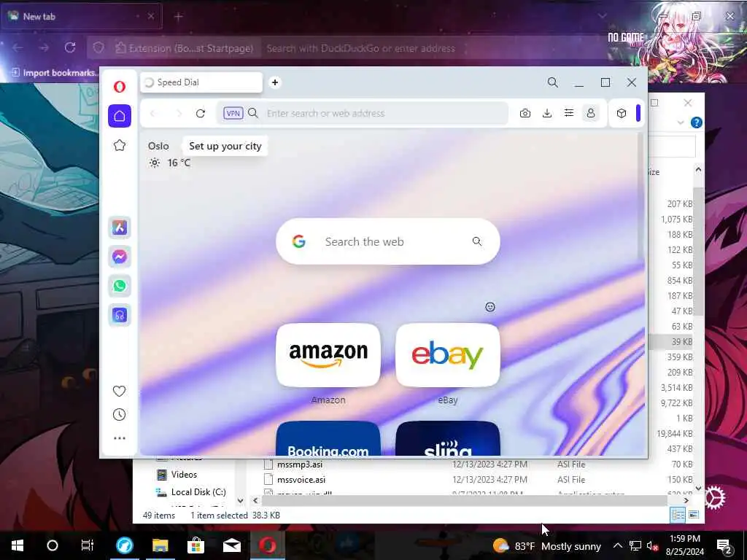Viewport: 747px width, 560px height.
Task: Open the Booking.com speed dial tile
Action: point(328,438)
